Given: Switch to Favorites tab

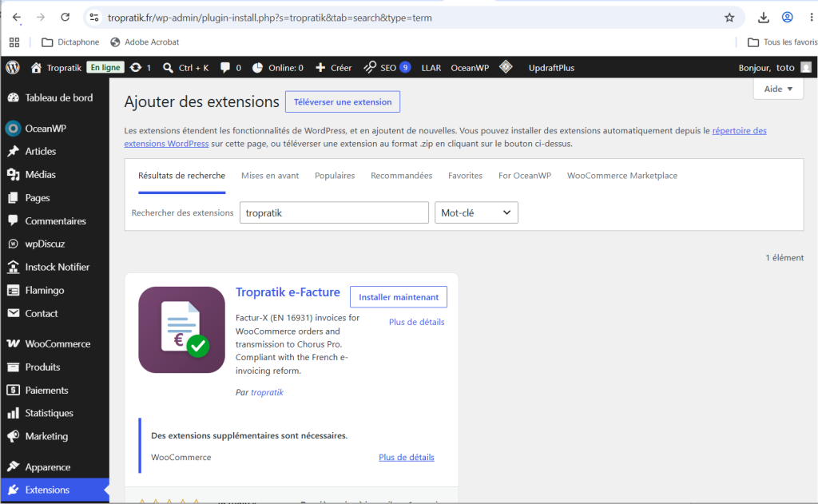Looking at the screenshot, I should tap(465, 176).
